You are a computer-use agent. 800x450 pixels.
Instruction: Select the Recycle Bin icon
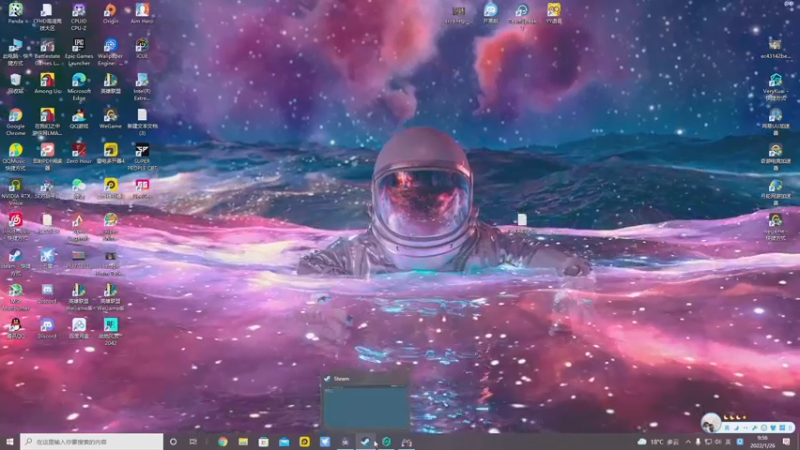tap(15, 83)
